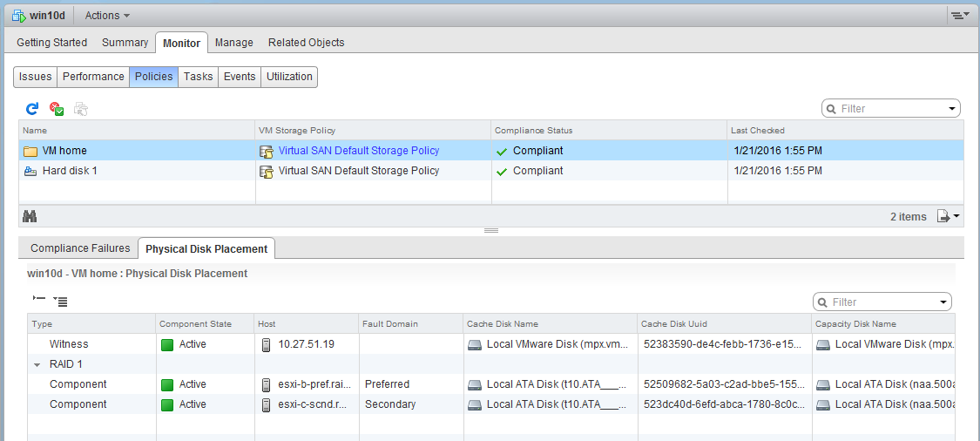Collapse the RAID 1 tree node
980x441 pixels.
[x=37, y=364]
